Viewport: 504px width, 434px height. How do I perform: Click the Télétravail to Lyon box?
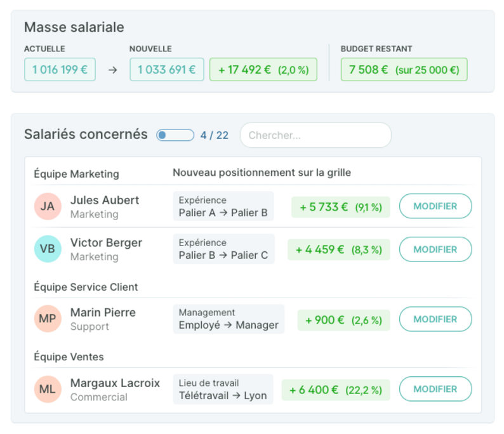click(223, 389)
